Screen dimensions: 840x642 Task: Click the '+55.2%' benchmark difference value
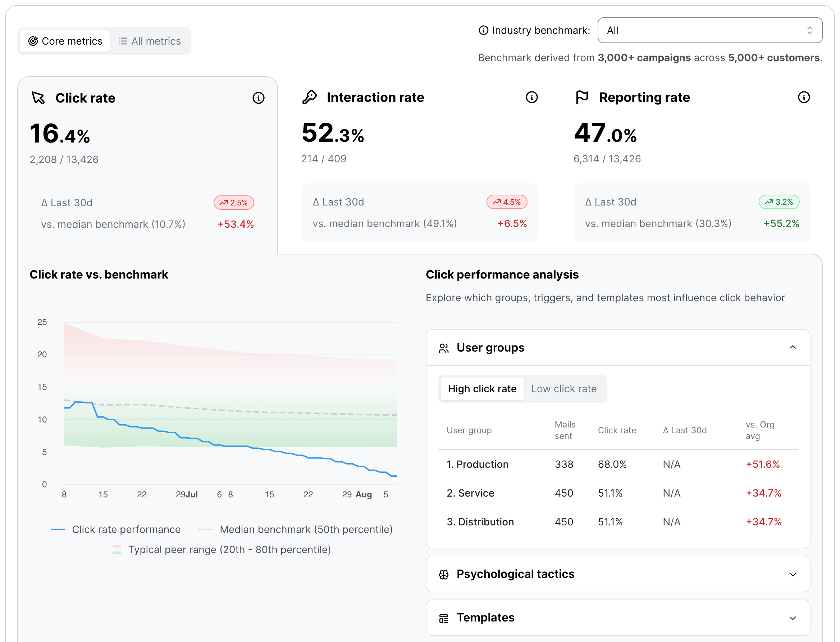pos(781,223)
